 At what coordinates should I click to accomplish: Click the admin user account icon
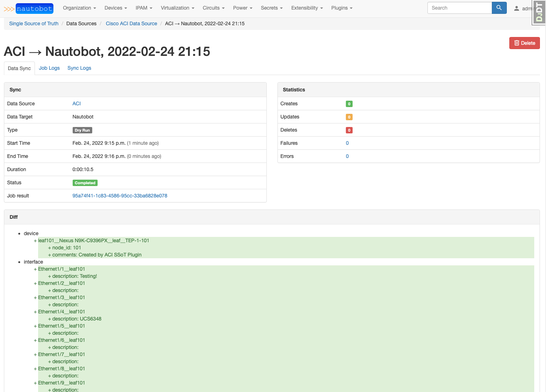(x=517, y=8)
